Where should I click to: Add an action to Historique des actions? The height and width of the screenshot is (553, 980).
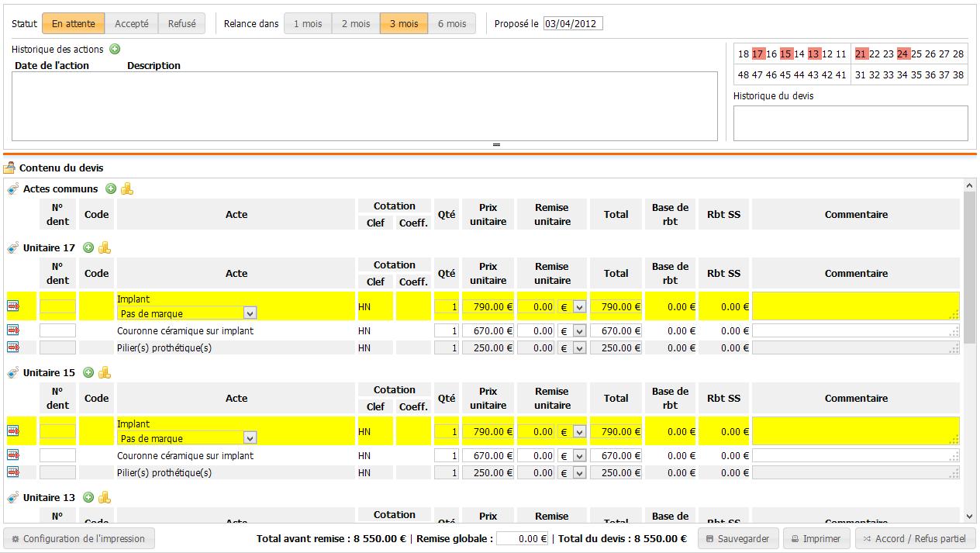click(115, 50)
